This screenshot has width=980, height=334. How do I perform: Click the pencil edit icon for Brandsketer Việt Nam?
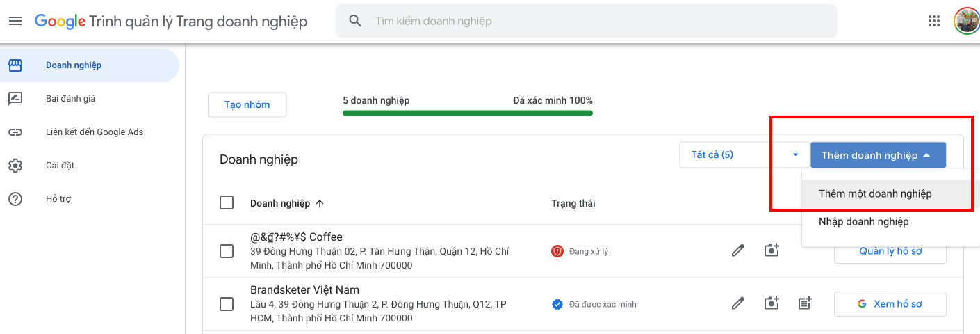tap(738, 303)
